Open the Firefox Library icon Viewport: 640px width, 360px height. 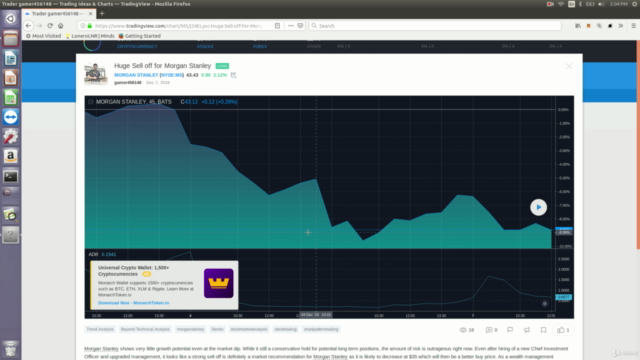point(578,26)
